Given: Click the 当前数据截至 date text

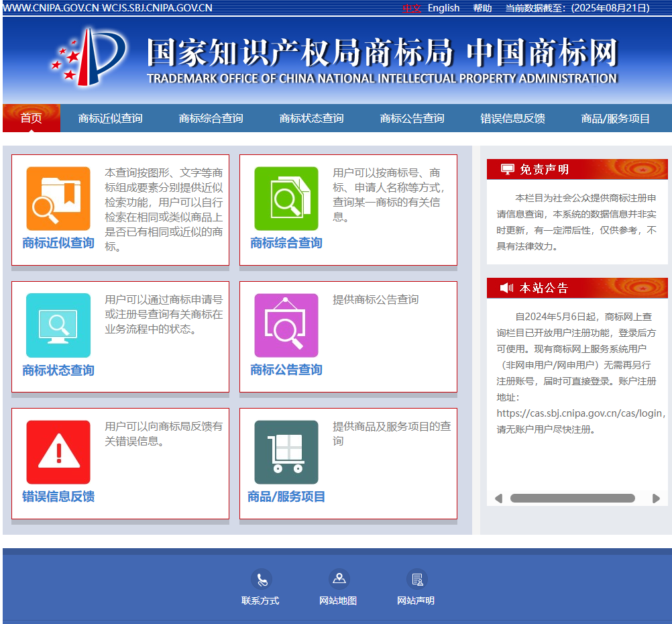Looking at the screenshot, I should coord(577,8).
